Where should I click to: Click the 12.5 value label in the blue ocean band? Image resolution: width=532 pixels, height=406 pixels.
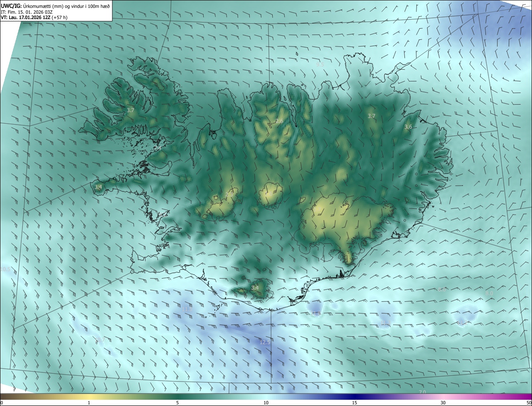point(265,342)
